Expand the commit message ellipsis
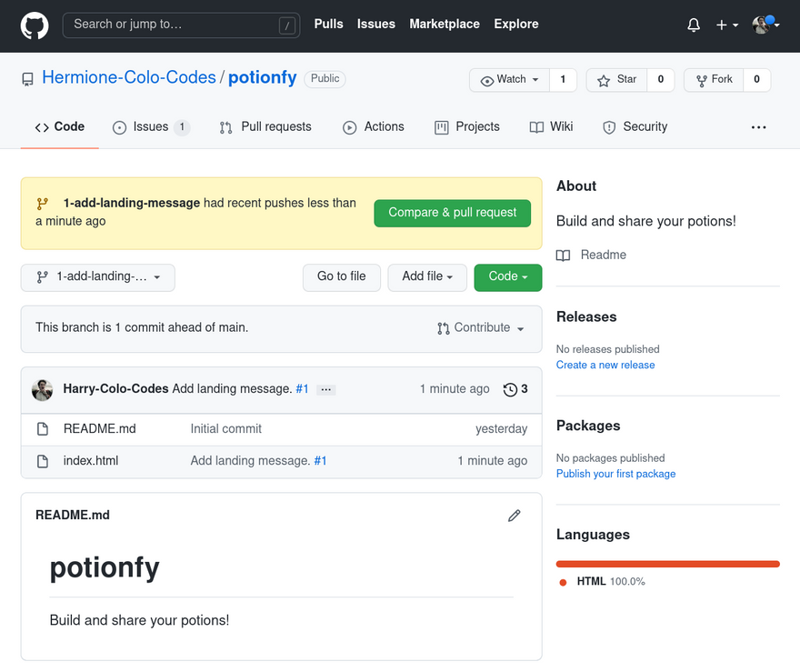800x672 pixels. click(327, 389)
